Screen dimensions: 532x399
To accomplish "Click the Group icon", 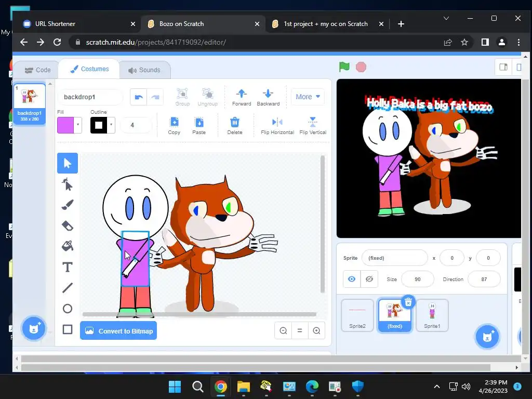I will [x=182, y=97].
